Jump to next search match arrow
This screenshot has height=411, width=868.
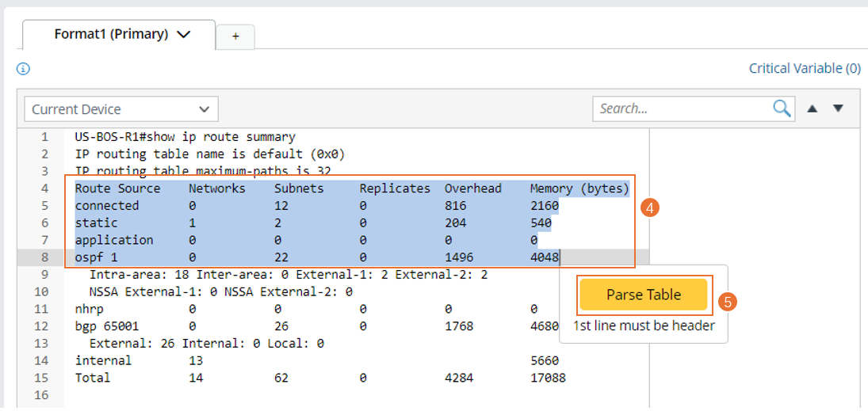pyautogui.click(x=838, y=108)
